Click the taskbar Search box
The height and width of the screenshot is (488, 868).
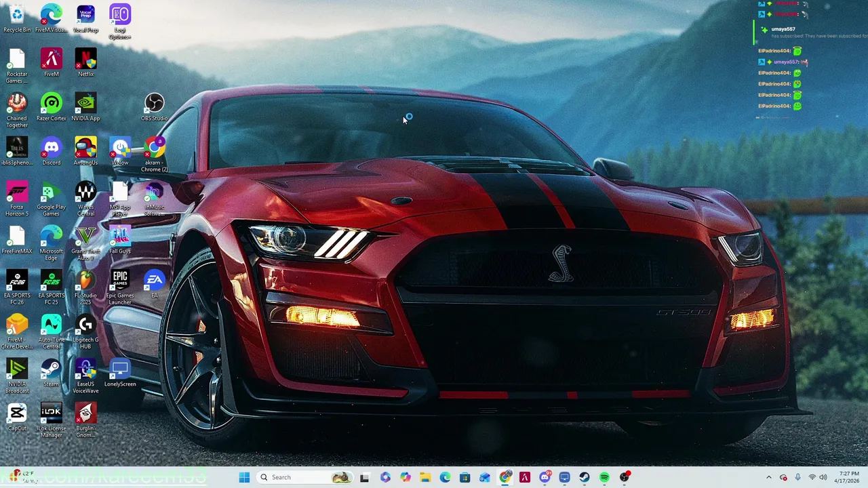[304, 477]
